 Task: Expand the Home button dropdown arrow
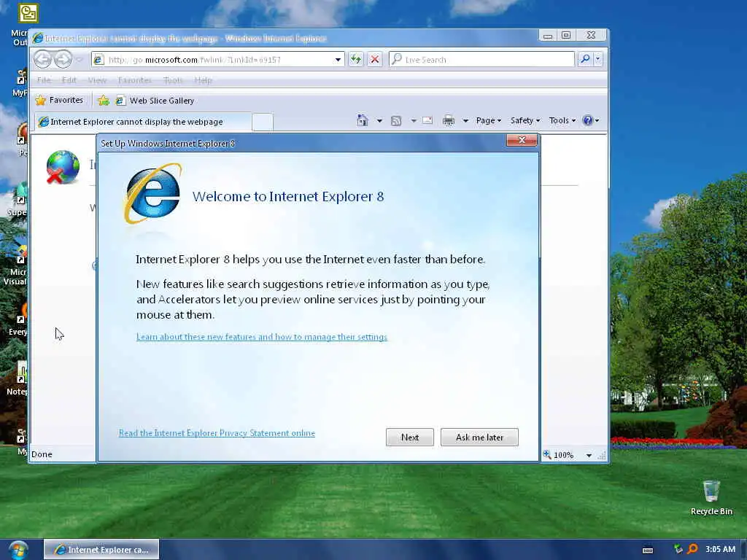tap(379, 121)
